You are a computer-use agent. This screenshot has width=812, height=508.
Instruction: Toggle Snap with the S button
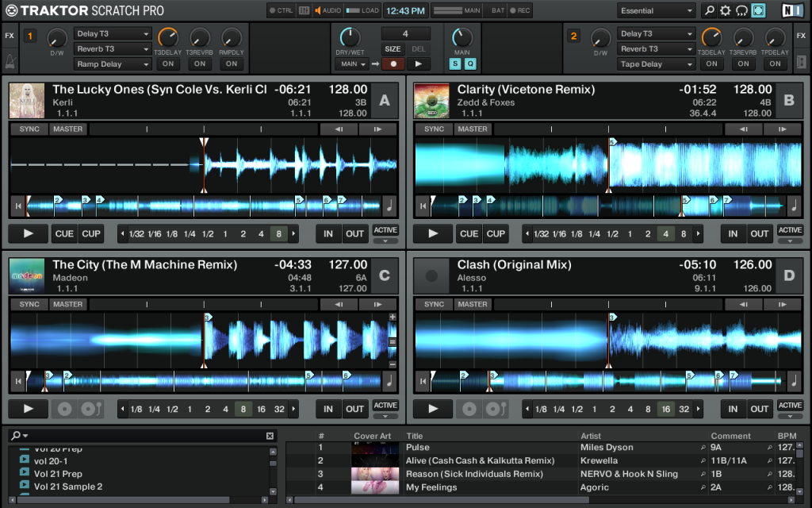454,63
